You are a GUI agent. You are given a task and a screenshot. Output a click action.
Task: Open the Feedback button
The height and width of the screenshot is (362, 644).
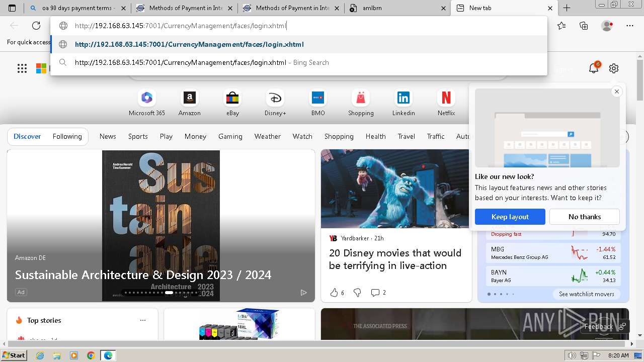click(604, 326)
